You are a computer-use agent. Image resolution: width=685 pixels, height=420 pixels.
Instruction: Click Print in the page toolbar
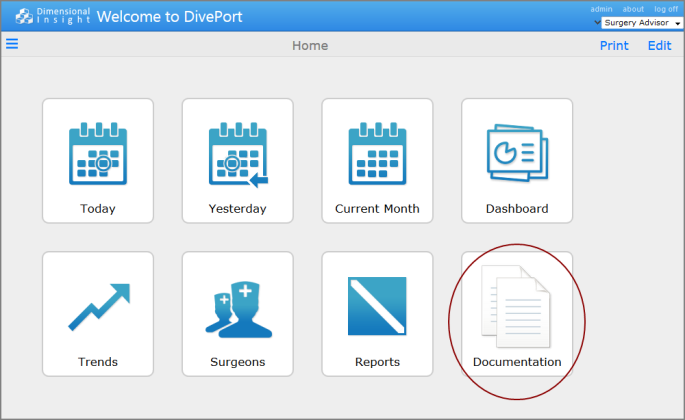tap(614, 46)
